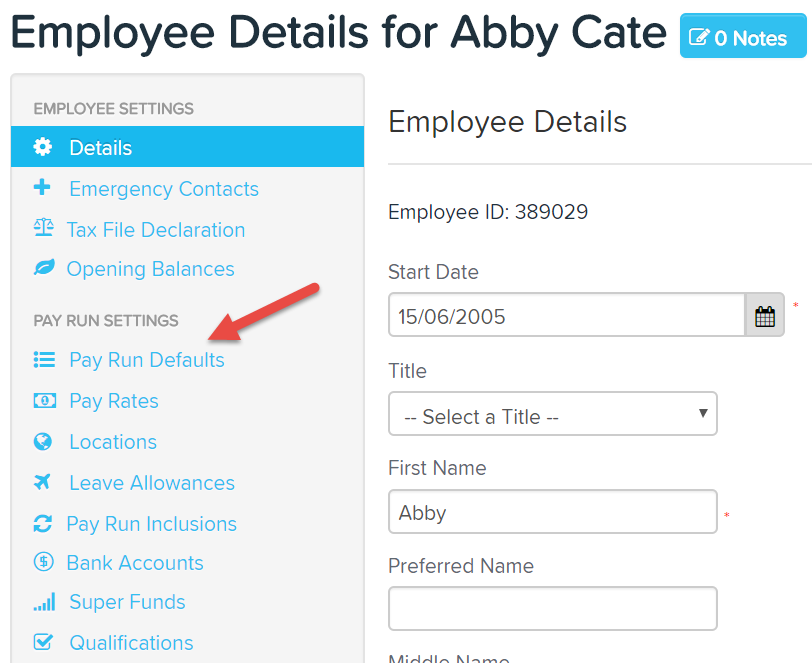Click into the First Name field
This screenshot has width=812, height=663.
[x=552, y=512]
